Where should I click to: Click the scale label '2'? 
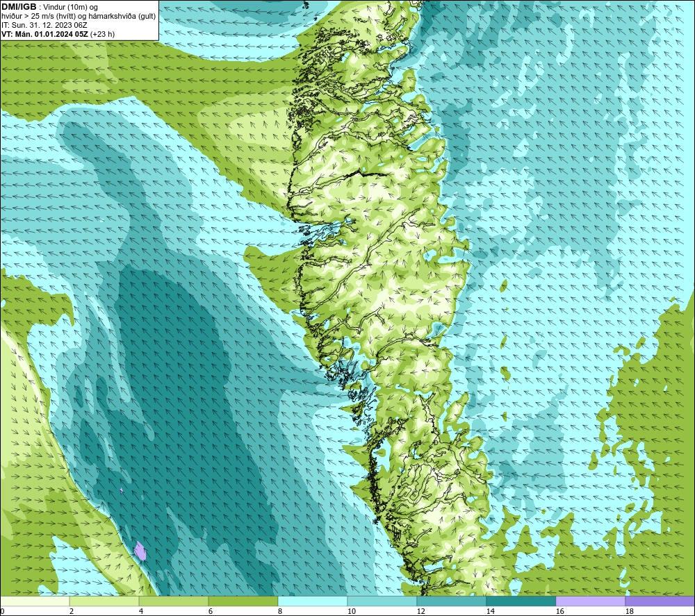(x=72, y=612)
